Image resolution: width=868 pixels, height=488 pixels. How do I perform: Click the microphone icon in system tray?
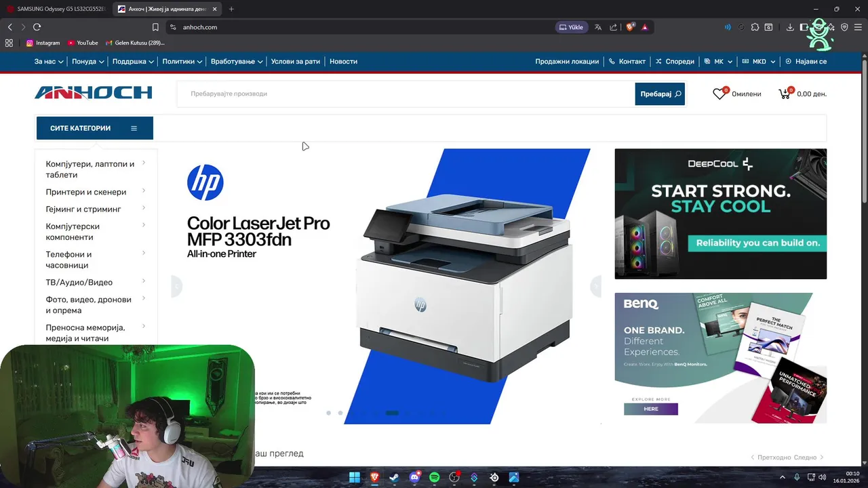[797, 477]
